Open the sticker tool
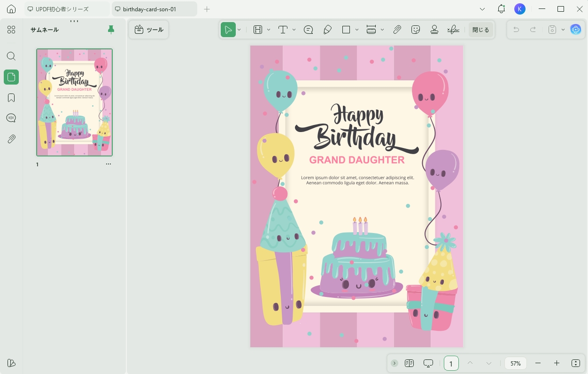Screen dimensions: 588x374 pos(416,30)
